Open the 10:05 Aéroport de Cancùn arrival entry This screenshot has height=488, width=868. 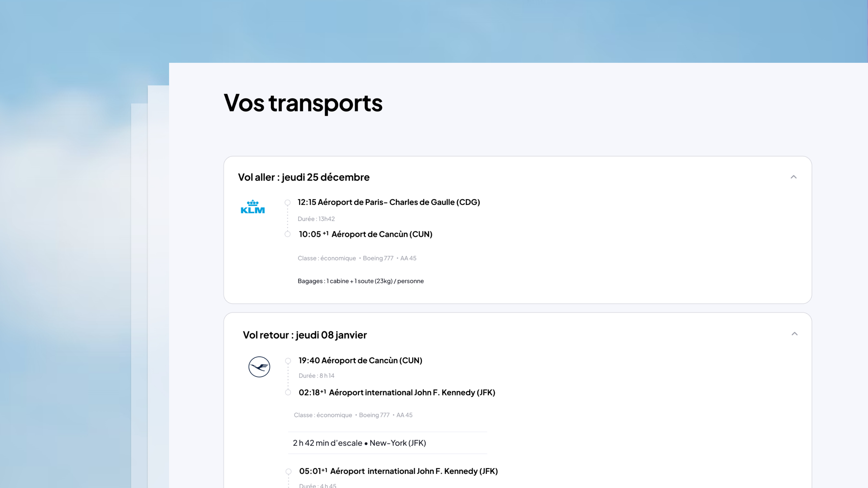click(x=365, y=234)
